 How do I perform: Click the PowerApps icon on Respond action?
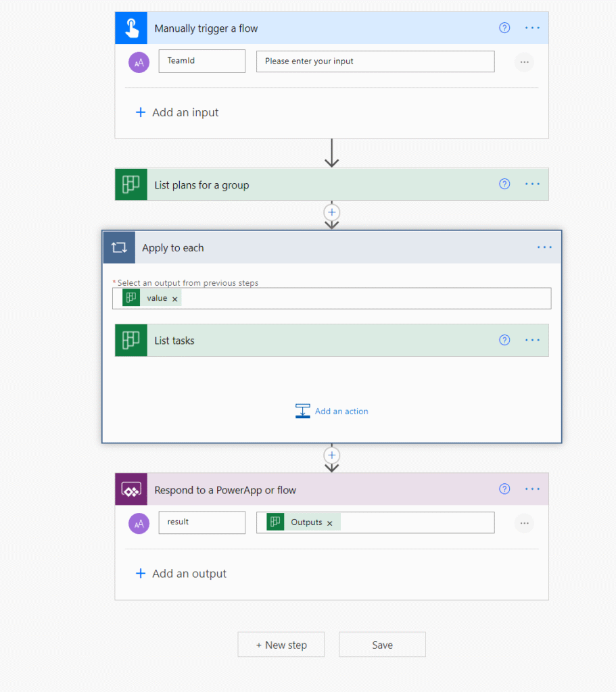point(131,489)
